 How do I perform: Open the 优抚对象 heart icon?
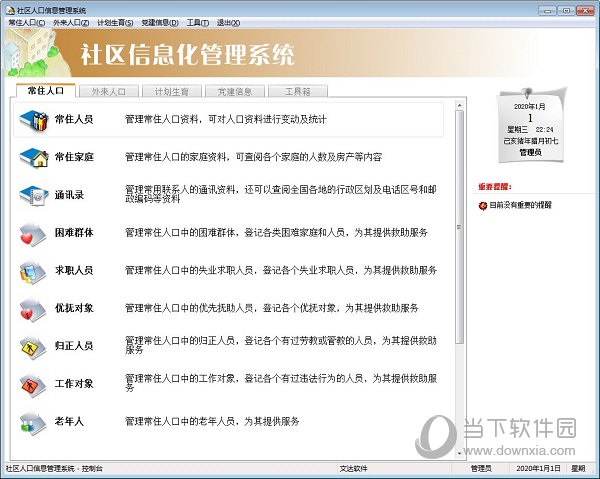point(33,309)
